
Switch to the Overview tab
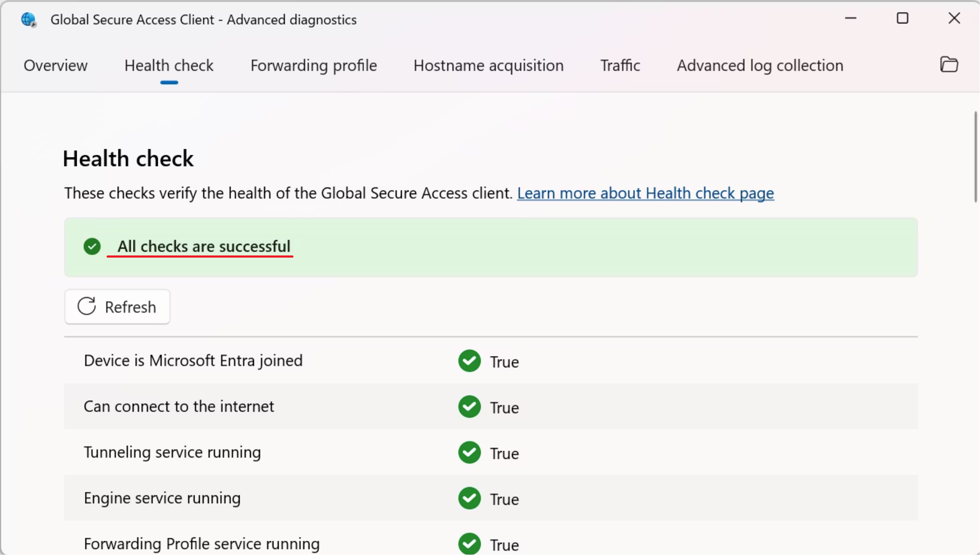coord(55,65)
